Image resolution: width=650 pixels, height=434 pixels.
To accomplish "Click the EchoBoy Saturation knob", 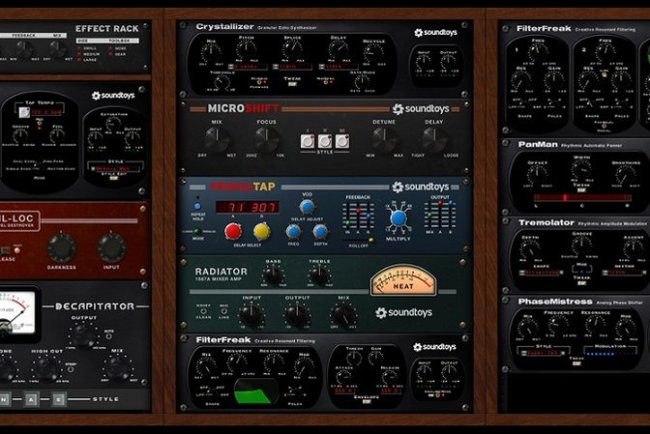I will click(x=114, y=124).
